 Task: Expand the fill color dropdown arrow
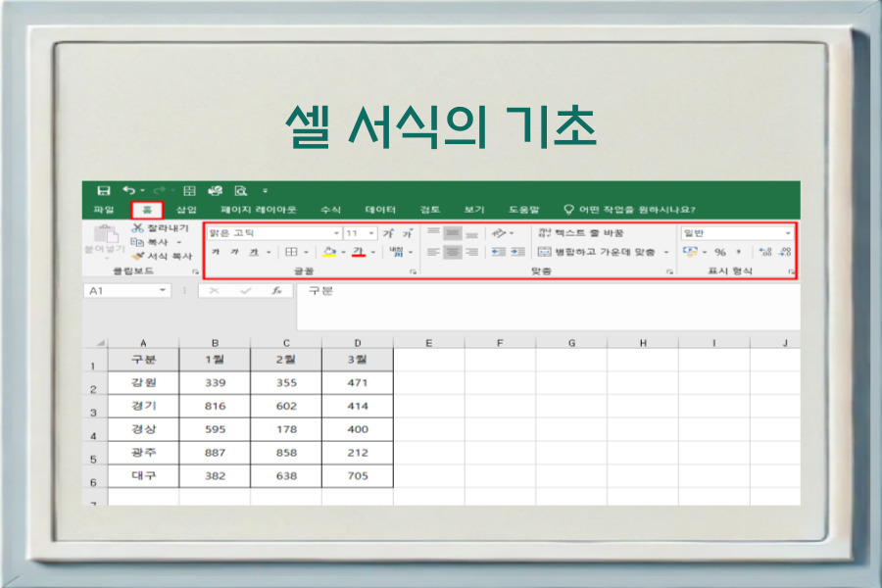[x=344, y=252]
